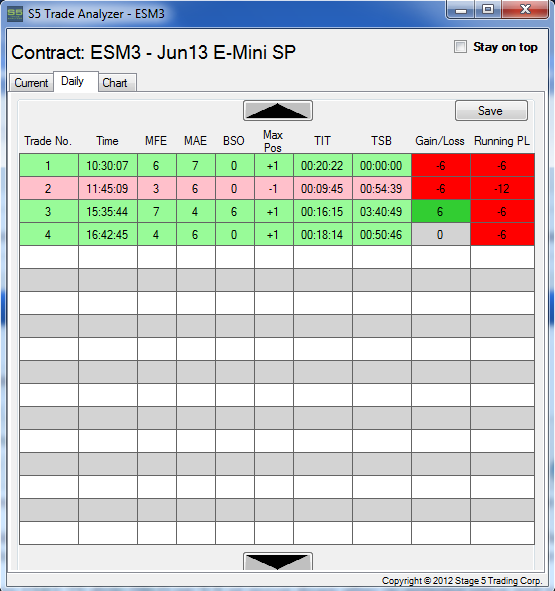Image resolution: width=555 pixels, height=591 pixels.
Task: Click Max Pos -1 cell in trade 2
Action: point(274,188)
